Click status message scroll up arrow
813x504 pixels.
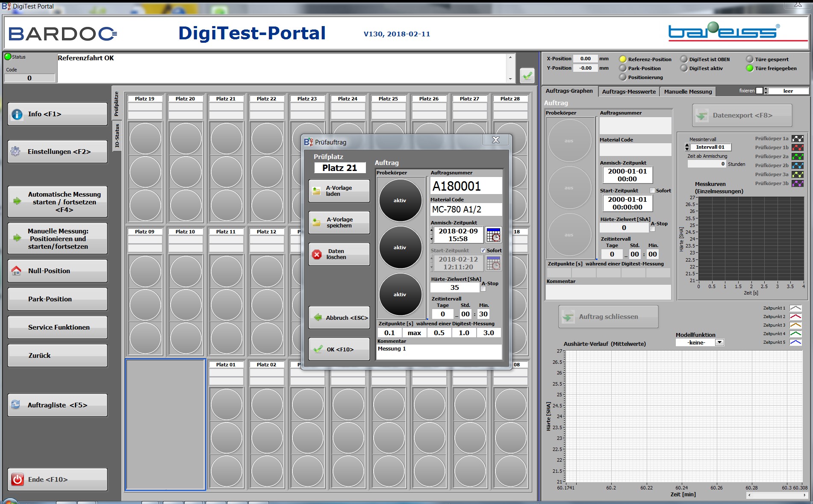(510, 57)
